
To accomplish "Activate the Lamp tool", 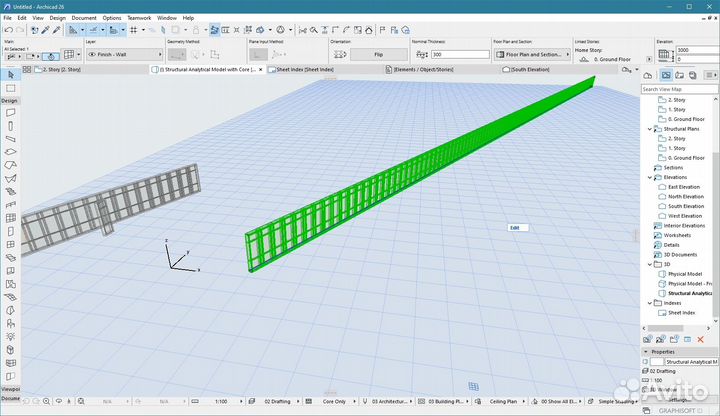I will (x=11, y=337).
